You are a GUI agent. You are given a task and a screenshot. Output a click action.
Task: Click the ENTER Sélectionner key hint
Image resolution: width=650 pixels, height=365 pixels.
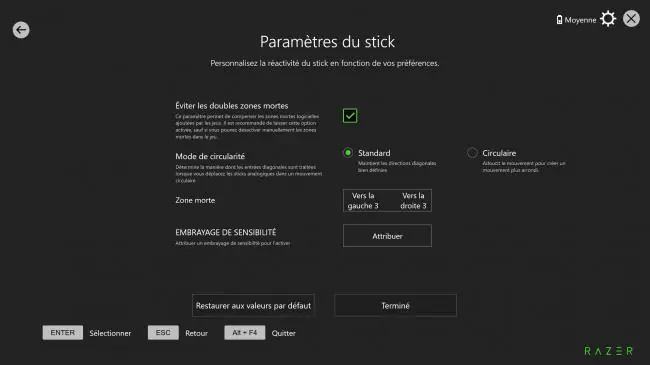click(x=87, y=333)
